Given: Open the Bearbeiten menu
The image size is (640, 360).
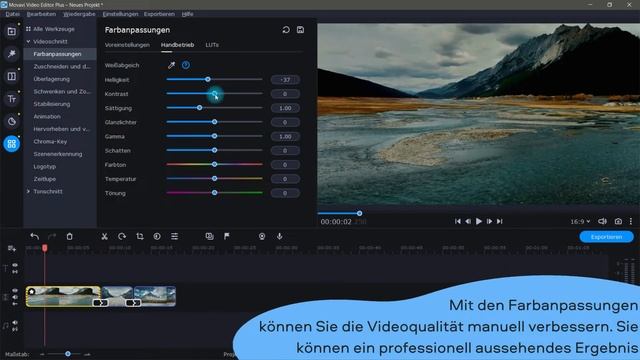Looking at the screenshot, I should click(x=41, y=14).
